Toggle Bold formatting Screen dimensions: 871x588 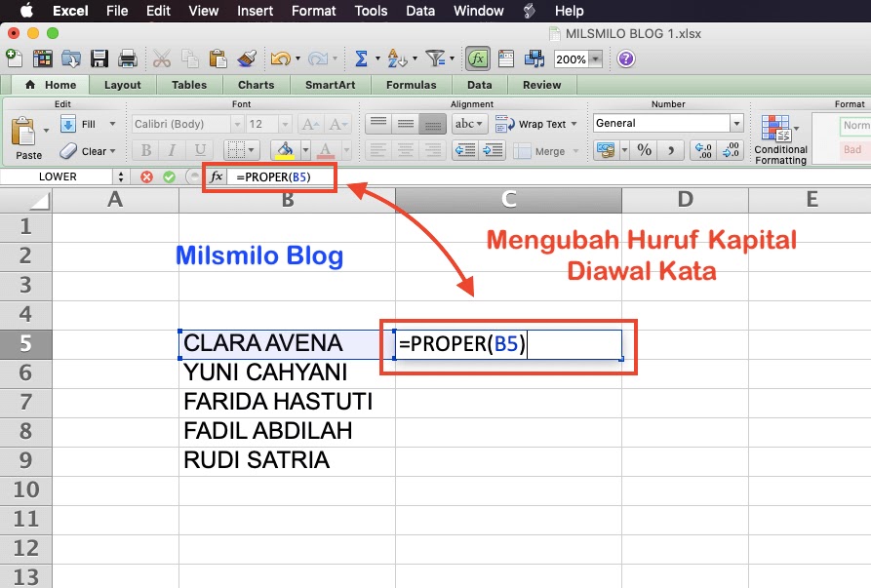(x=146, y=150)
